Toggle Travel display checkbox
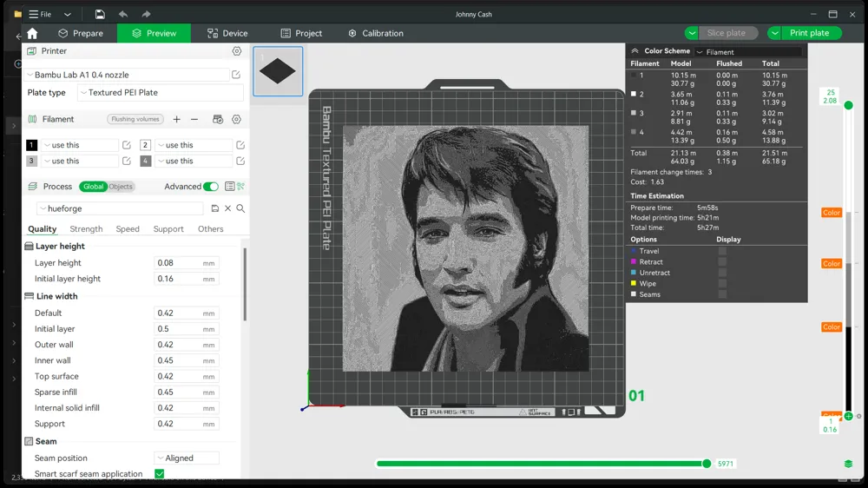The width and height of the screenshot is (868, 488). click(722, 251)
